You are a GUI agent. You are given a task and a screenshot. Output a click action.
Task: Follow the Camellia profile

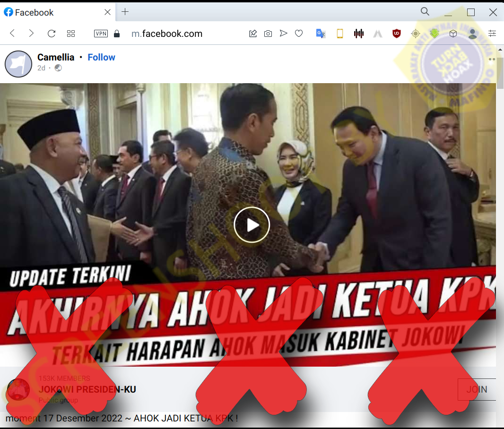point(101,57)
